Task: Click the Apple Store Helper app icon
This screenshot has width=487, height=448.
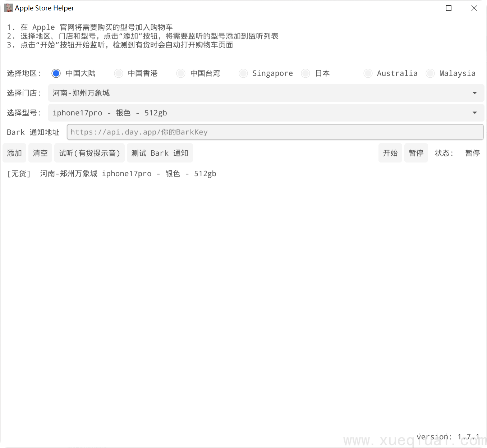Action: (9, 8)
